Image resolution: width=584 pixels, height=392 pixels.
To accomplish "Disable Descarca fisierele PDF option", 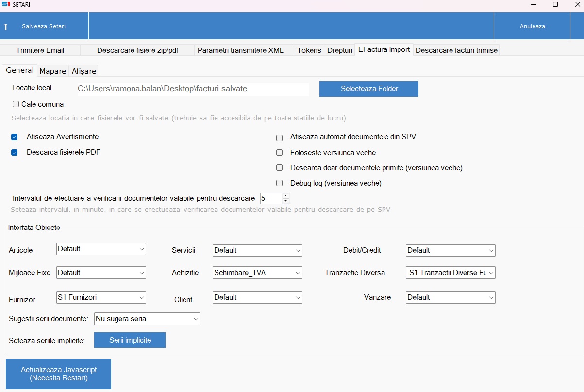I will point(15,153).
